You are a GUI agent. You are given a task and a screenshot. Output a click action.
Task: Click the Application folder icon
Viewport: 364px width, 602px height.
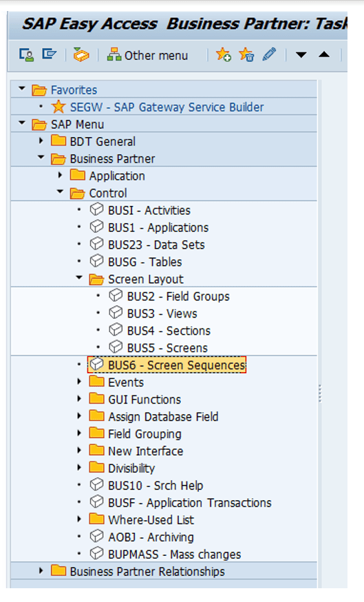click(x=78, y=175)
